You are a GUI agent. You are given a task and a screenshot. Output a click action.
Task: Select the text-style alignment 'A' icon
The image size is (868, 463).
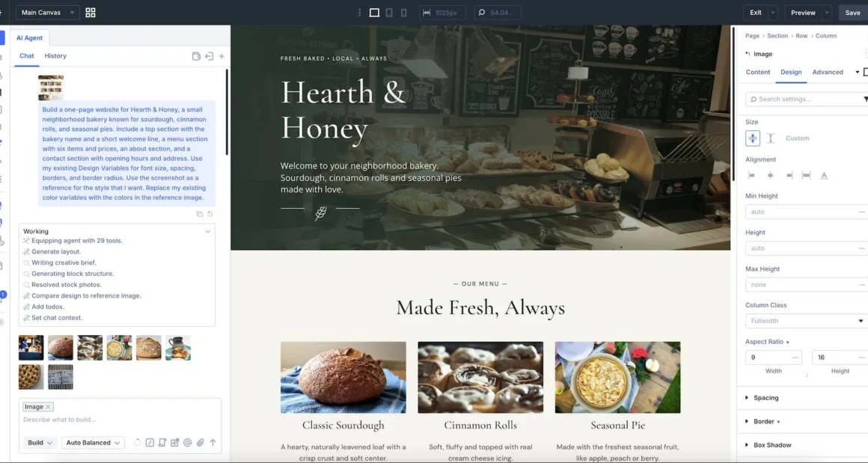(x=825, y=175)
